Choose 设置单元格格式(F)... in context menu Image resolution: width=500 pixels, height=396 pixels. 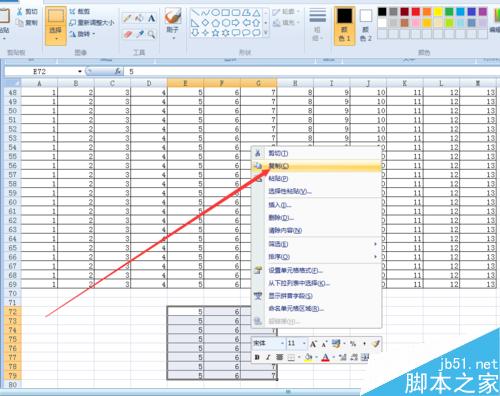(316, 270)
